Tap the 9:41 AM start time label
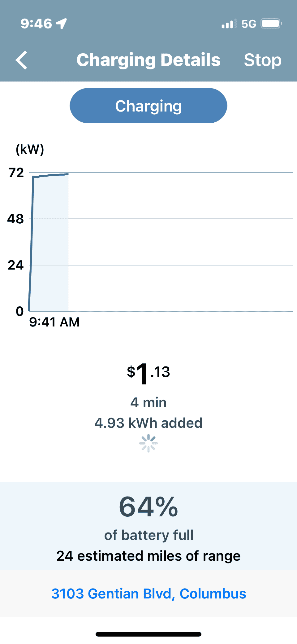This screenshot has width=297, height=644. pyautogui.click(x=54, y=322)
